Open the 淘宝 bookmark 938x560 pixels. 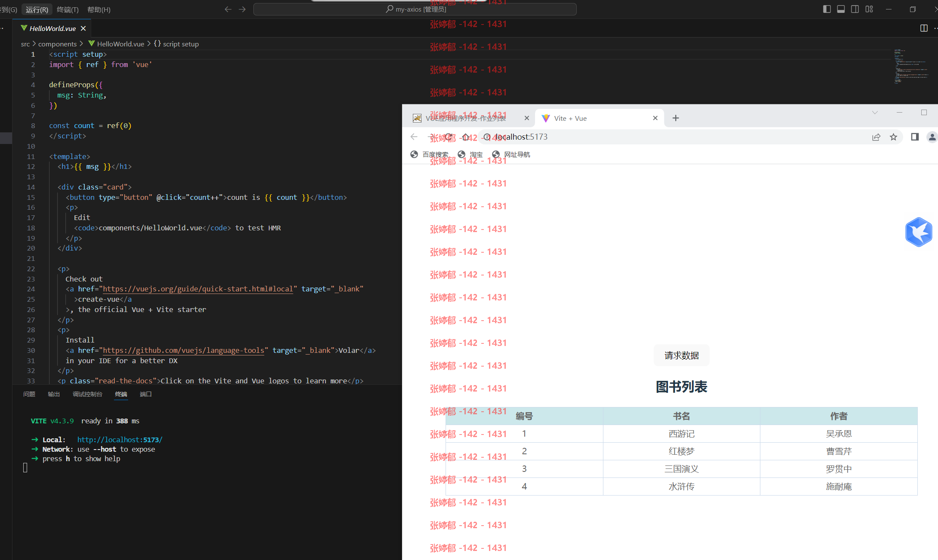tap(471, 154)
